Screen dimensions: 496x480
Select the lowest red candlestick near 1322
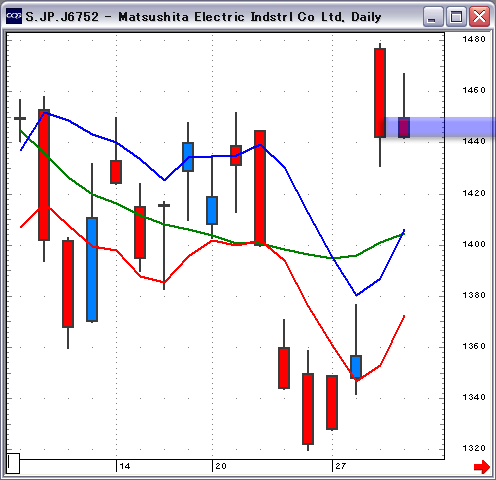(308, 409)
